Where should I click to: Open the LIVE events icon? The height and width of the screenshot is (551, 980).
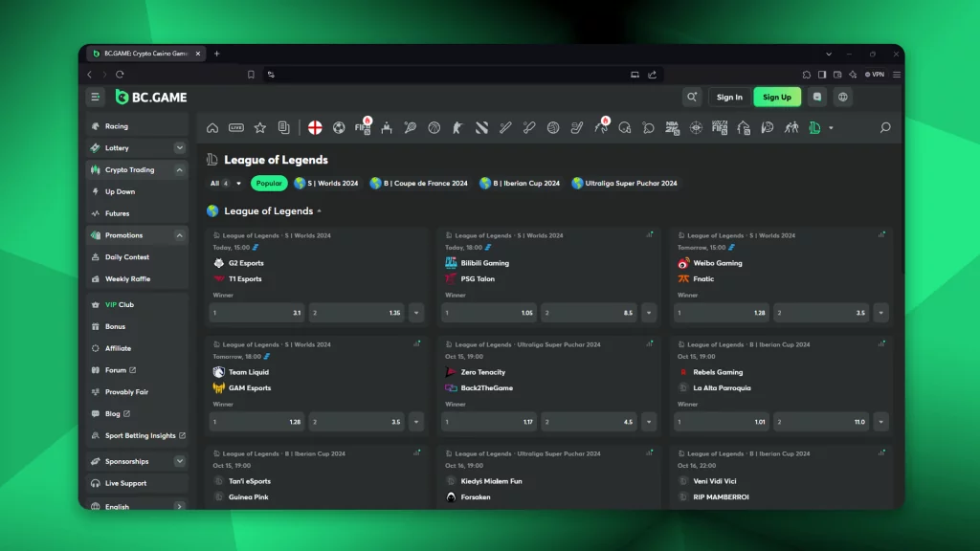click(236, 128)
